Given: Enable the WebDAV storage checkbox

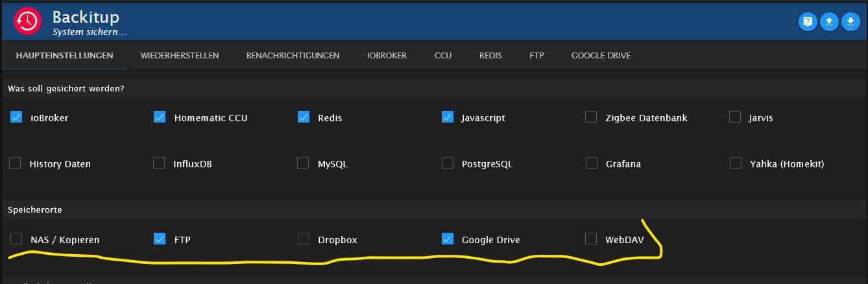Looking at the screenshot, I should tap(591, 239).
